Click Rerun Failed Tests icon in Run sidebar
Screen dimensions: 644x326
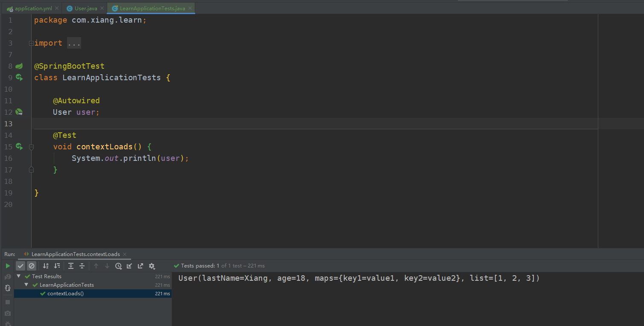(8, 277)
